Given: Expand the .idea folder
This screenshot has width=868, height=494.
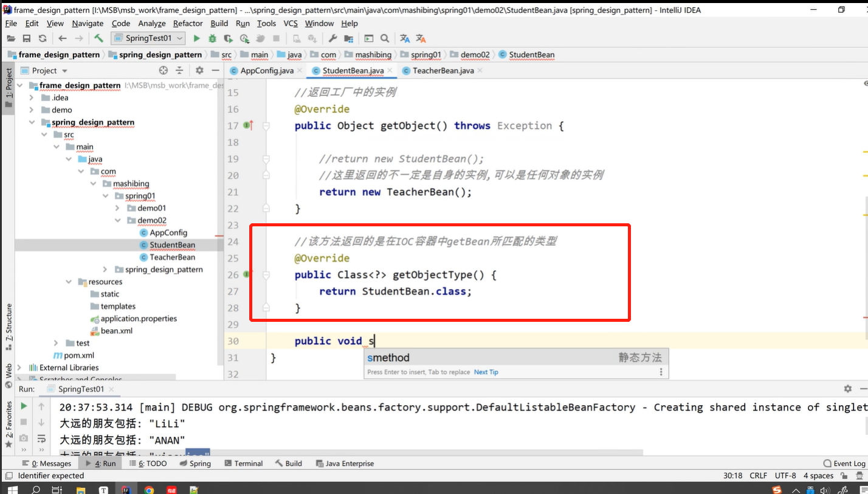Looking at the screenshot, I should [x=31, y=97].
